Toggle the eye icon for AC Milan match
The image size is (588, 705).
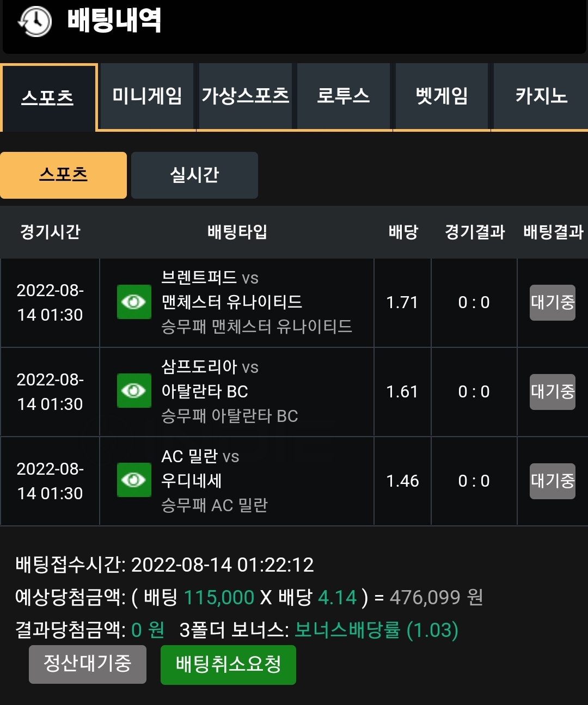[134, 480]
